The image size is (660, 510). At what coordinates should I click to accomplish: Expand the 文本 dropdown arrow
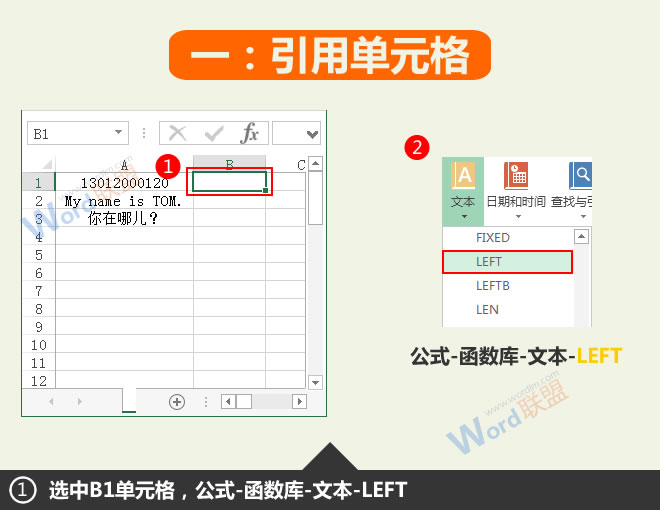[x=464, y=217]
